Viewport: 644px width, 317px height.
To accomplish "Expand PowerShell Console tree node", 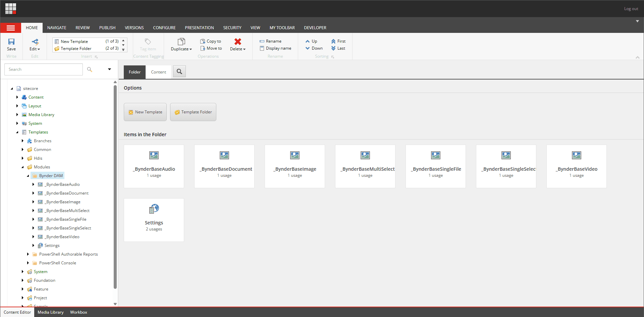I will pyautogui.click(x=28, y=263).
